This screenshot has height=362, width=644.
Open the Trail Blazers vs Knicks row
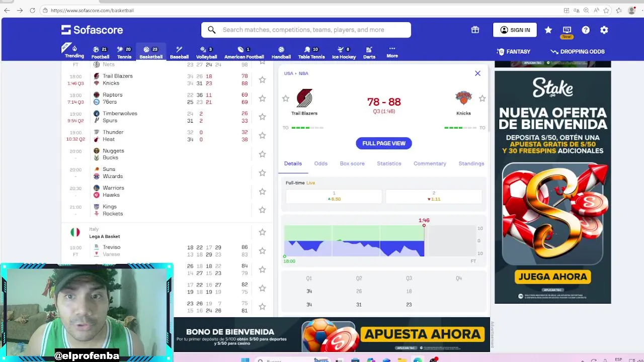(x=167, y=79)
